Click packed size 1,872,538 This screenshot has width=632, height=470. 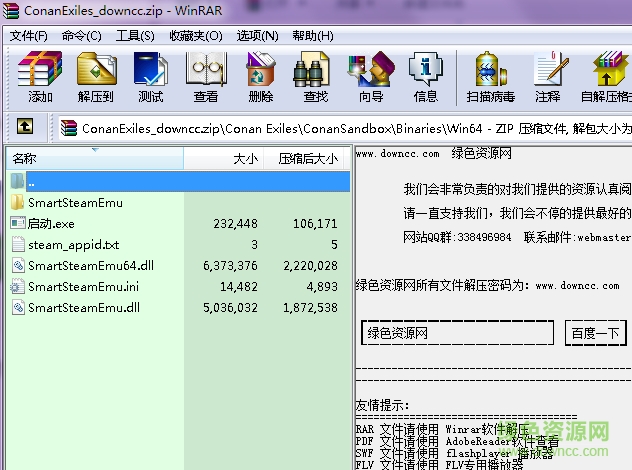310,308
